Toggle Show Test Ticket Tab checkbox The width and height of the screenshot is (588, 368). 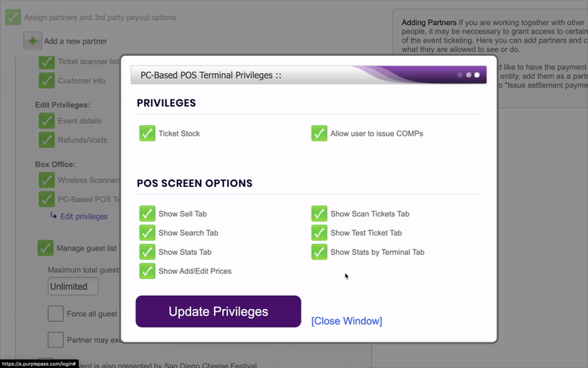319,233
